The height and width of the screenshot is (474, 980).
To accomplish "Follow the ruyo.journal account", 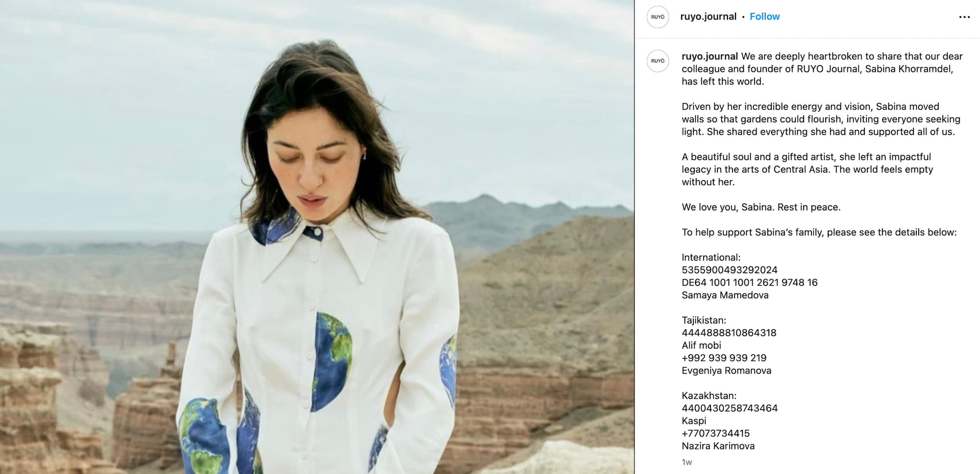I will [764, 17].
